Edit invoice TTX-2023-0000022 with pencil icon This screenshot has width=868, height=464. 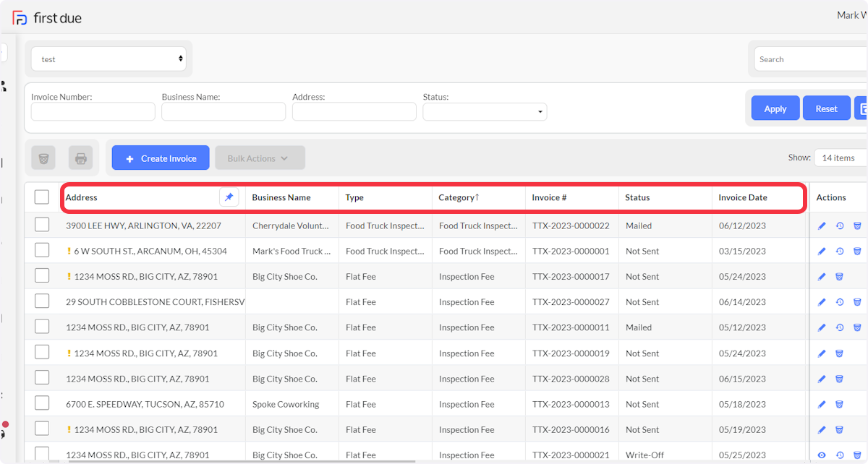click(822, 226)
